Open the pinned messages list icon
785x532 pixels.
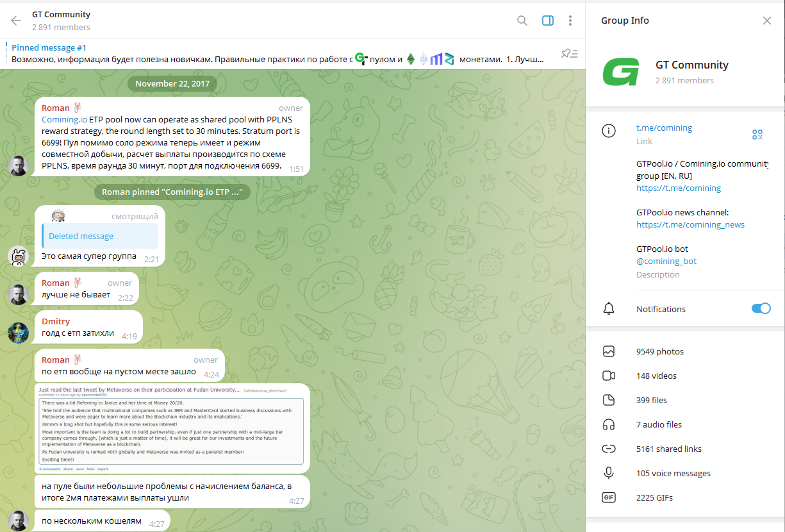click(x=569, y=53)
